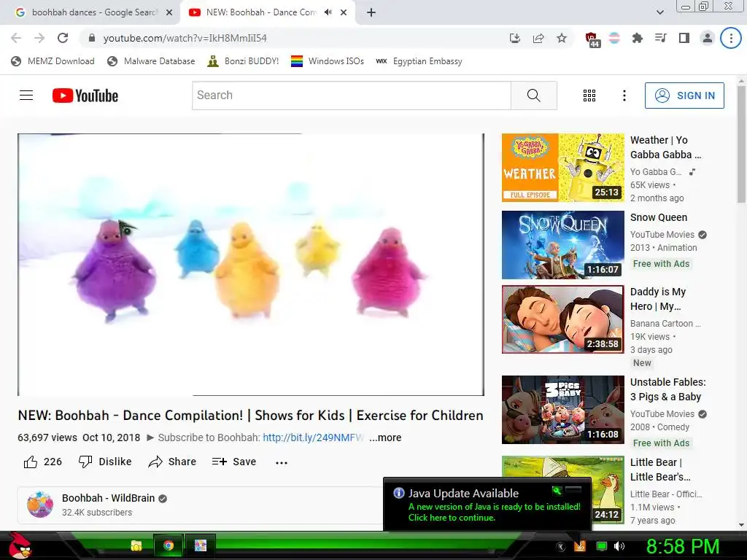Open Windows ISOs bookmark
The width and height of the screenshot is (747, 560).
328,61
